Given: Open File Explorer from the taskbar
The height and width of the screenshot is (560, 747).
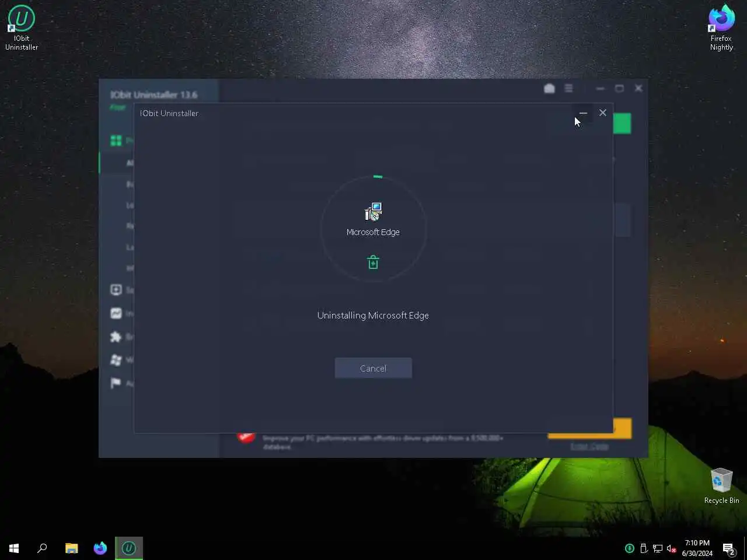Looking at the screenshot, I should (x=72, y=548).
